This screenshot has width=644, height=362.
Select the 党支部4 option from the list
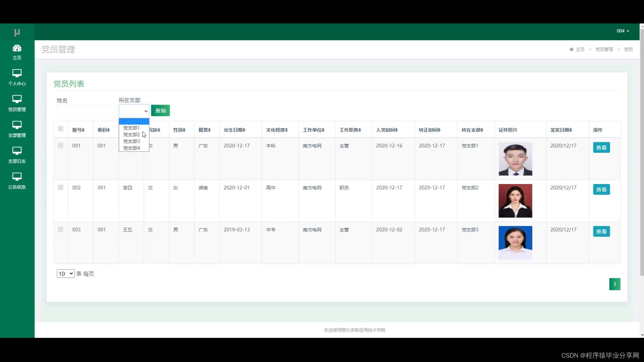point(131,148)
